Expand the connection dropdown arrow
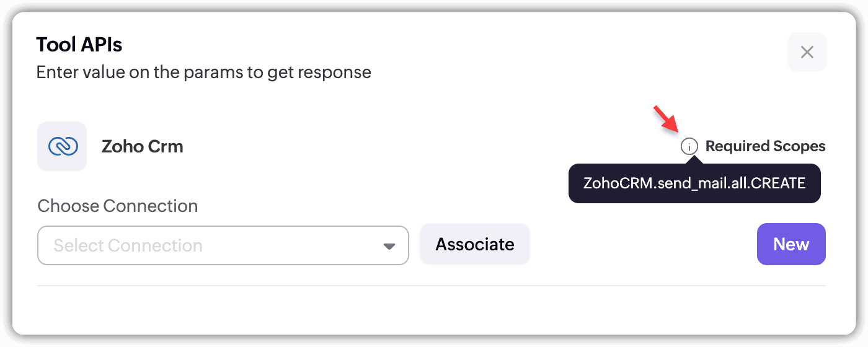868x347 pixels. tap(389, 246)
